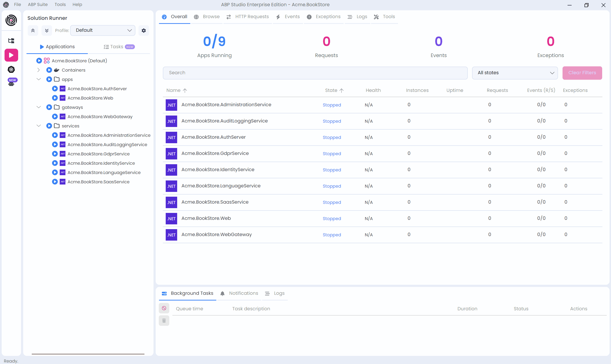
Task: Sort table by Name column header
Action: click(173, 90)
